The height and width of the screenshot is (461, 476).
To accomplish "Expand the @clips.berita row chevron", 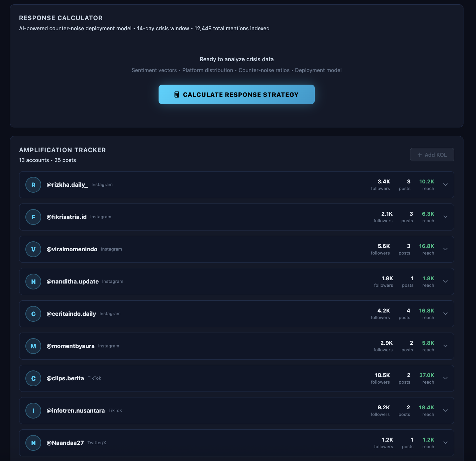I will pos(445,378).
